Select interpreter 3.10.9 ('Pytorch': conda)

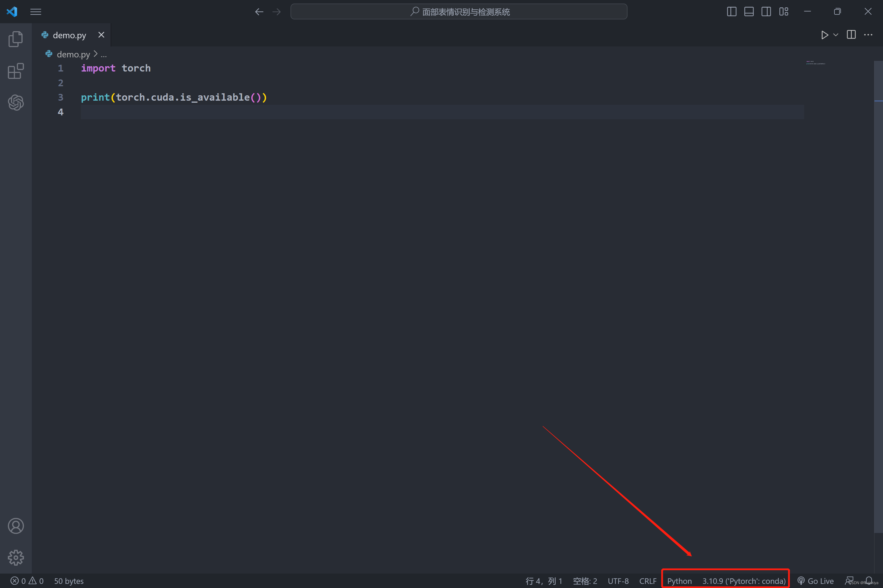tap(744, 581)
